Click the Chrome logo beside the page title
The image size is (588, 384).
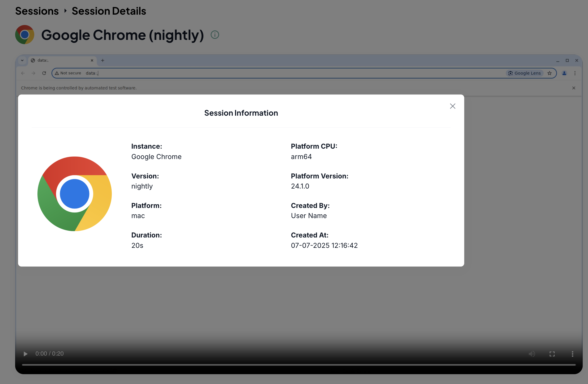[25, 35]
